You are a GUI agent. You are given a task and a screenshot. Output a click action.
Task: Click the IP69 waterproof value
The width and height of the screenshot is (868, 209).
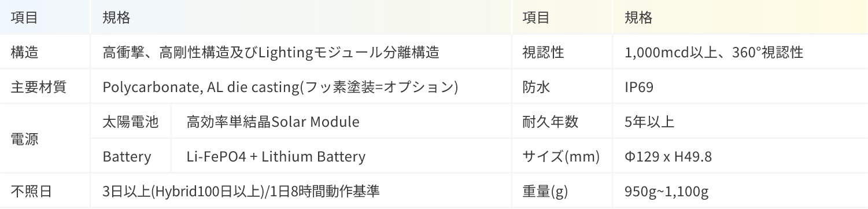(740, 87)
